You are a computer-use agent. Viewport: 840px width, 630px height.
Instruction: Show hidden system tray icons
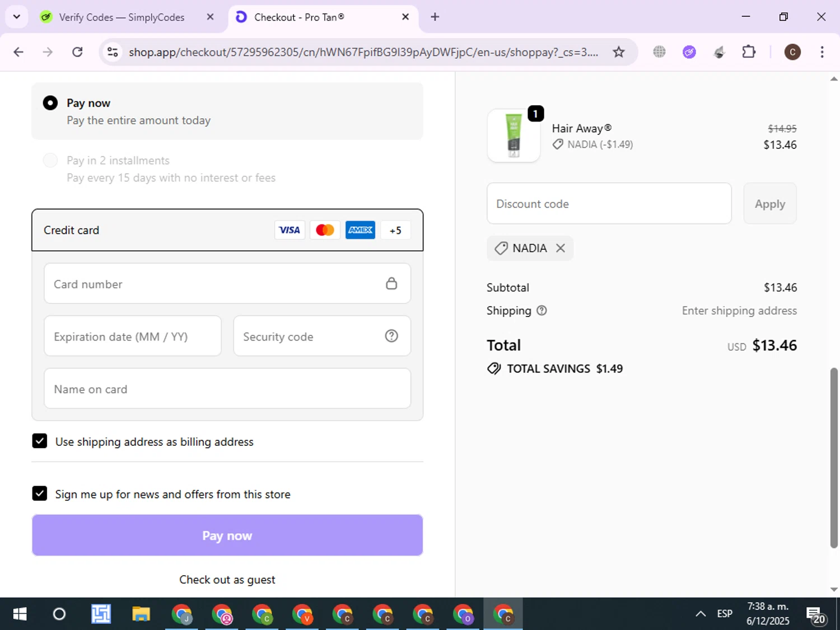click(701, 614)
